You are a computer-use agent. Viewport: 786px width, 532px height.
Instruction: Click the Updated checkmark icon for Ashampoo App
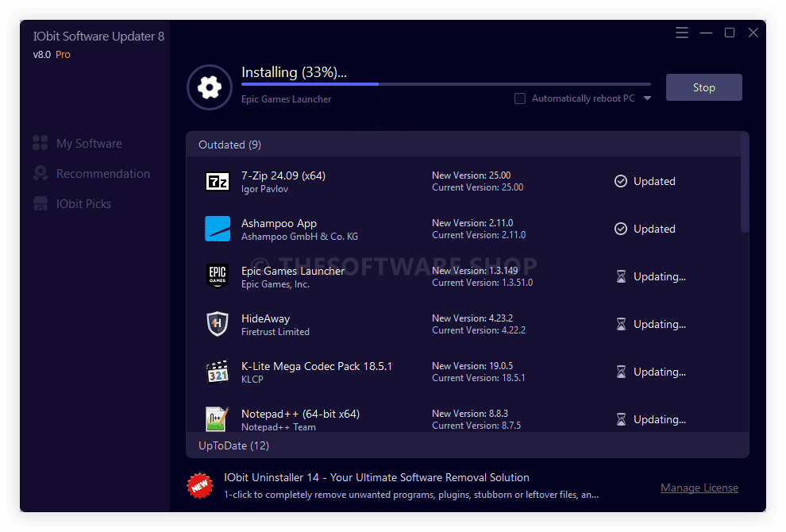pyautogui.click(x=621, y=229)
